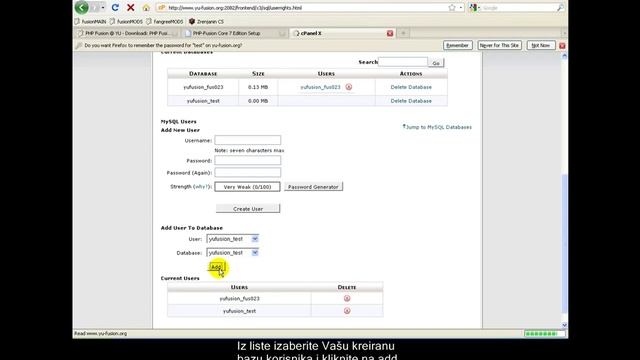Dismiss the password notification bar

[562, 46]
